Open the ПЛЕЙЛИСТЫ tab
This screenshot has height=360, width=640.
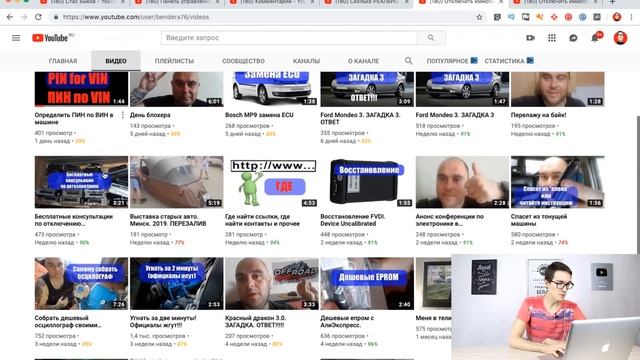174,61
